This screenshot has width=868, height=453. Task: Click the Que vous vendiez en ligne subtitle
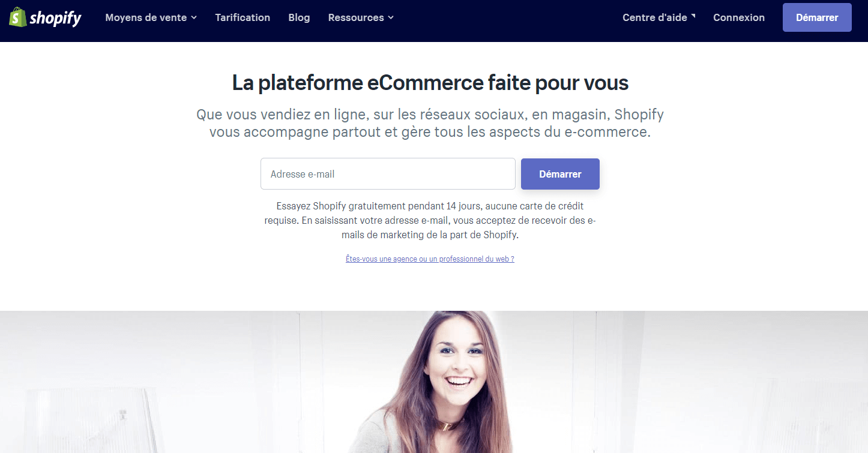tap(430, 123)
